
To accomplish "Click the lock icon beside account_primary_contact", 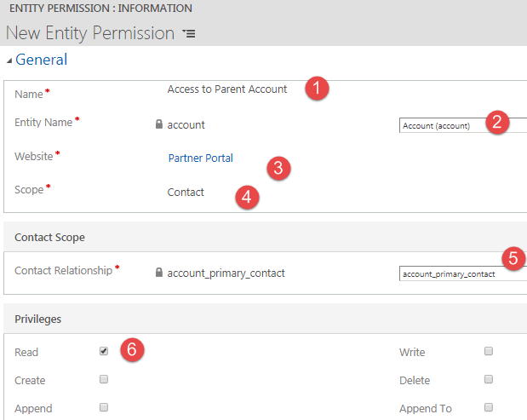I will (159, 273).
